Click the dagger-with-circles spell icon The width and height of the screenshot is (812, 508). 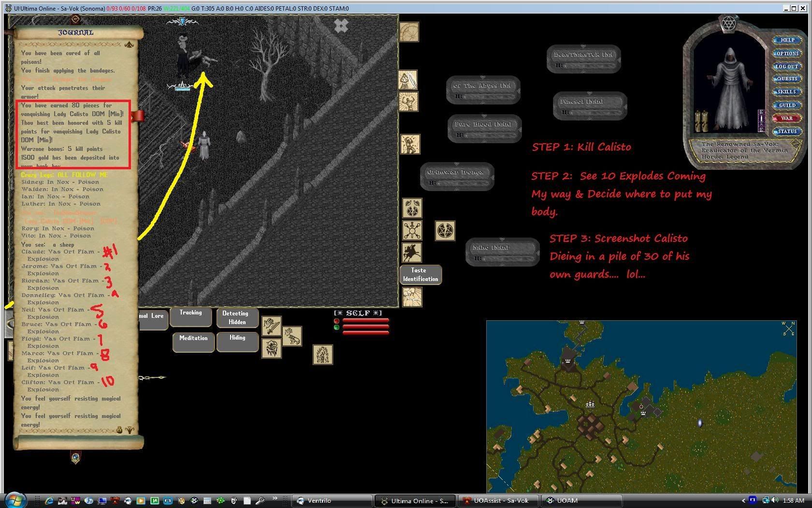[412, 230]
